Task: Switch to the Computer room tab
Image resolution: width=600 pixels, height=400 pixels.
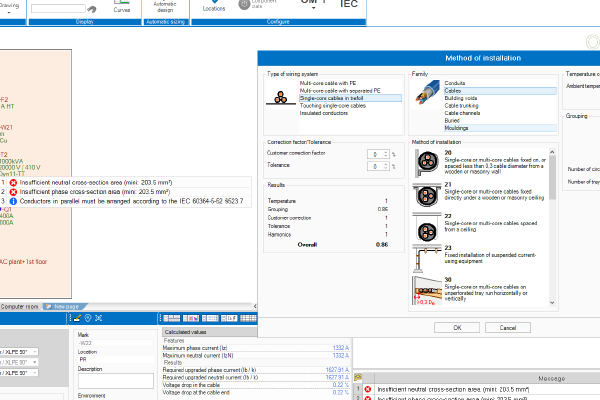Action: tap(21, 306)
